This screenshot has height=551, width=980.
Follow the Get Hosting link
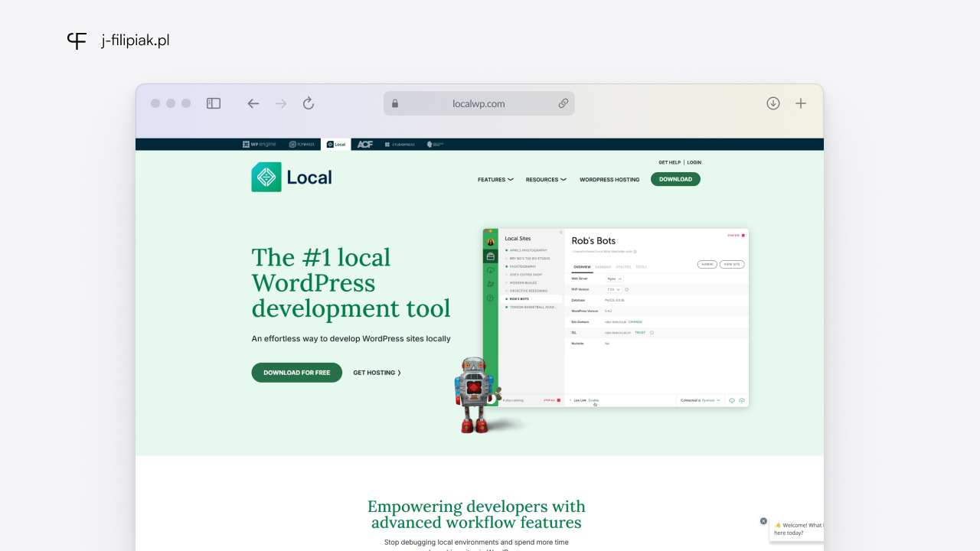pyautogui.click(x=377, y=373)
